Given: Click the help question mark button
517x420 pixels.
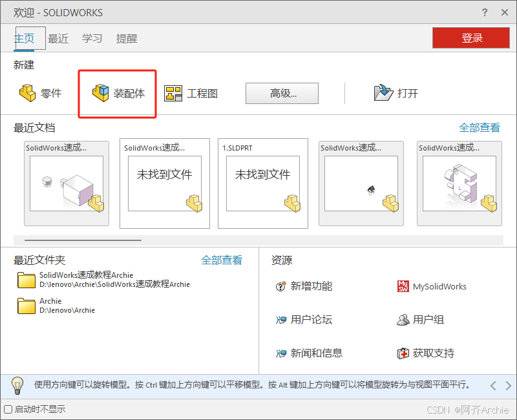Looking at the screenshot, I should (484, 12).
